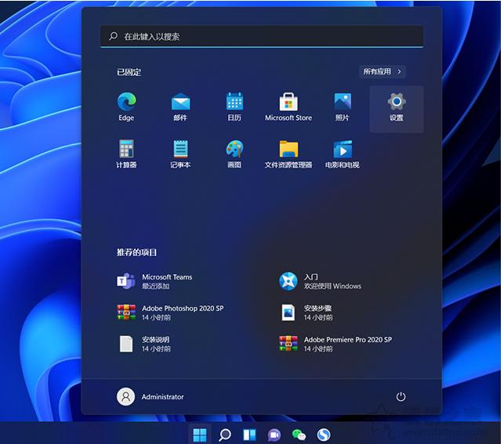
Task: Open the 安装说明 text document
Action: [x=143, y=344]
